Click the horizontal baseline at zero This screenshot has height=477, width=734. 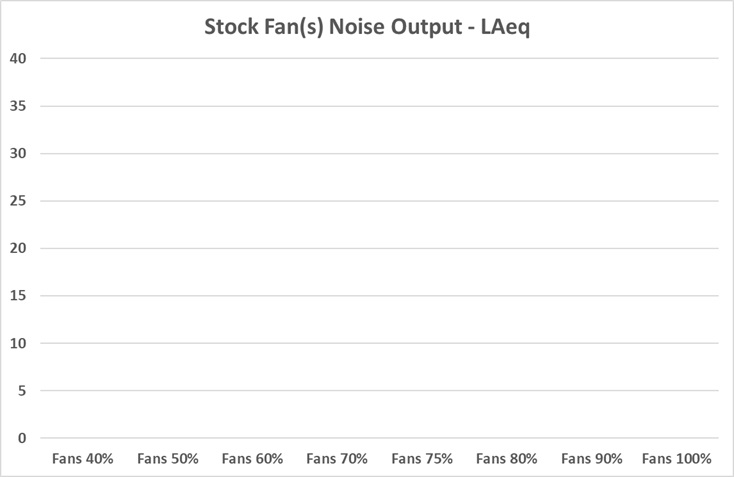[380, 438]
